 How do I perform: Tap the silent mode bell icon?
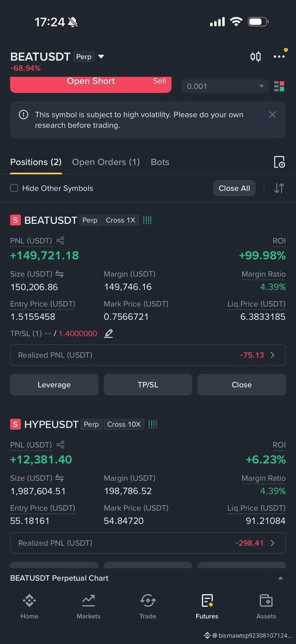(73, 22)
